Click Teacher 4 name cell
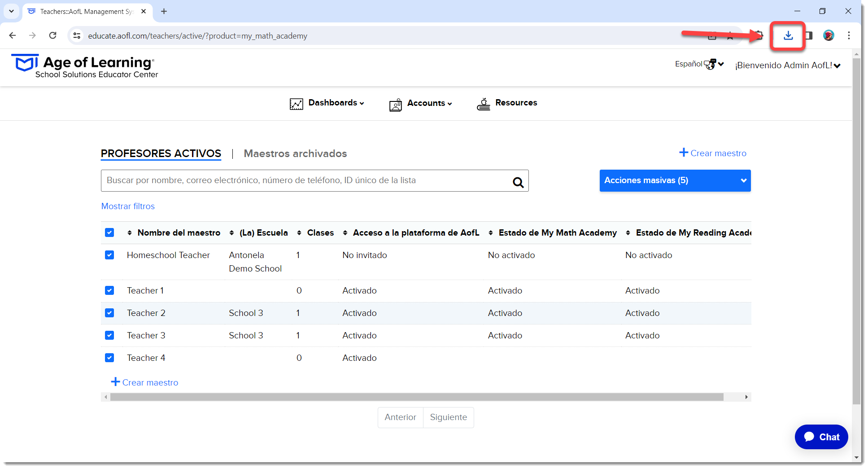868x469 pixels. tap(146, 358)
